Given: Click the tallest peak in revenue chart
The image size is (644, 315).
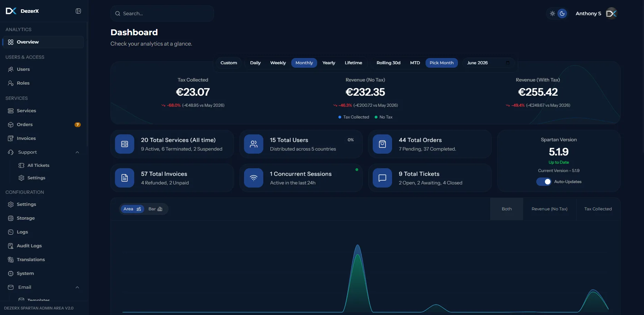Looking at the screenshot, I should pos(358,245).
